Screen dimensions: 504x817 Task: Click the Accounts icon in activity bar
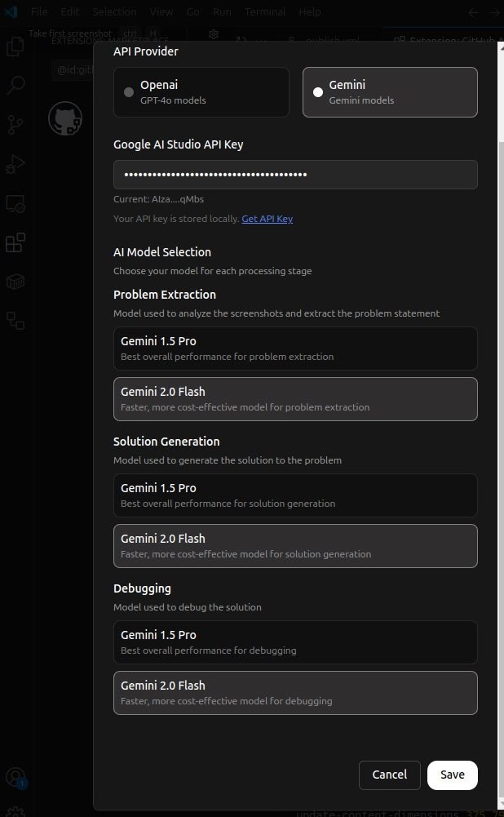[15, 777]
